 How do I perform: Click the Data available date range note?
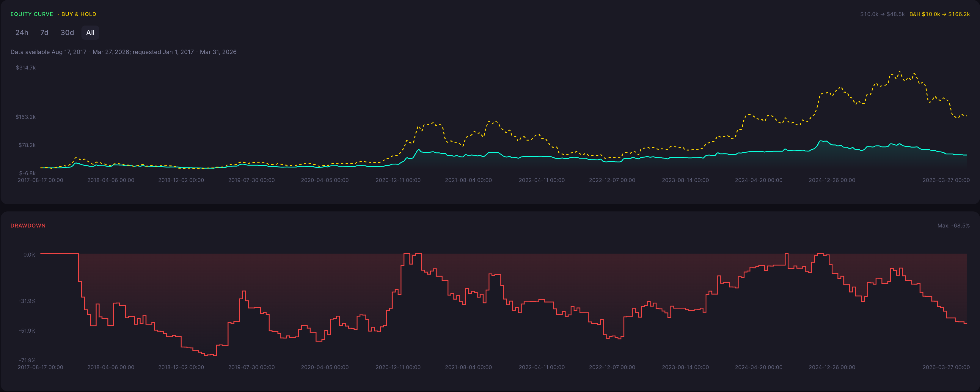coord(123,52)
